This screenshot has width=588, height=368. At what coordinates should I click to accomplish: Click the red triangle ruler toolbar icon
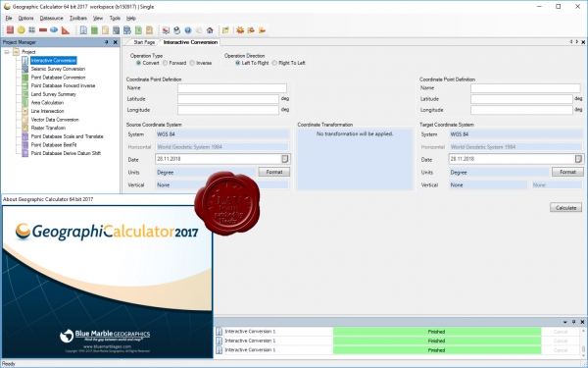coord(66,30)
